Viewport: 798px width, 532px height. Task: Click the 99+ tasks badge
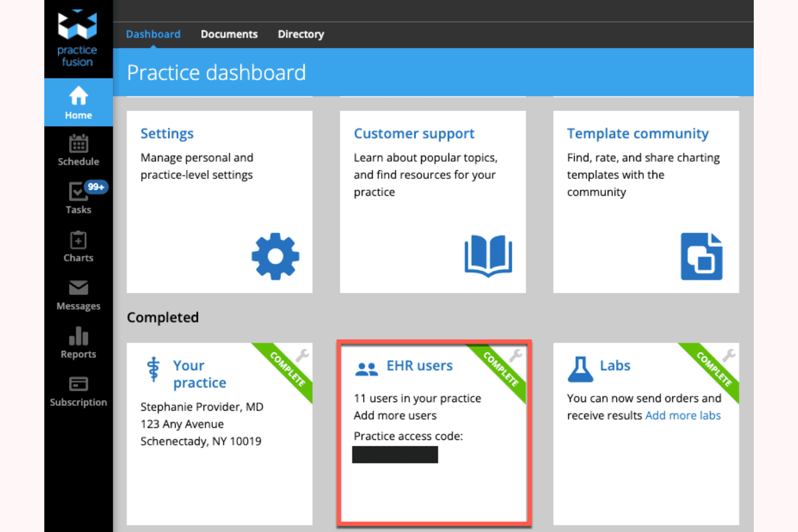coord(96,186)
